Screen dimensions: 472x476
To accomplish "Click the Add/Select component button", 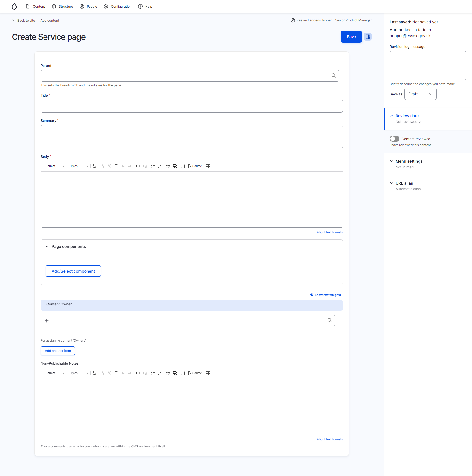I will coord(73,271).
